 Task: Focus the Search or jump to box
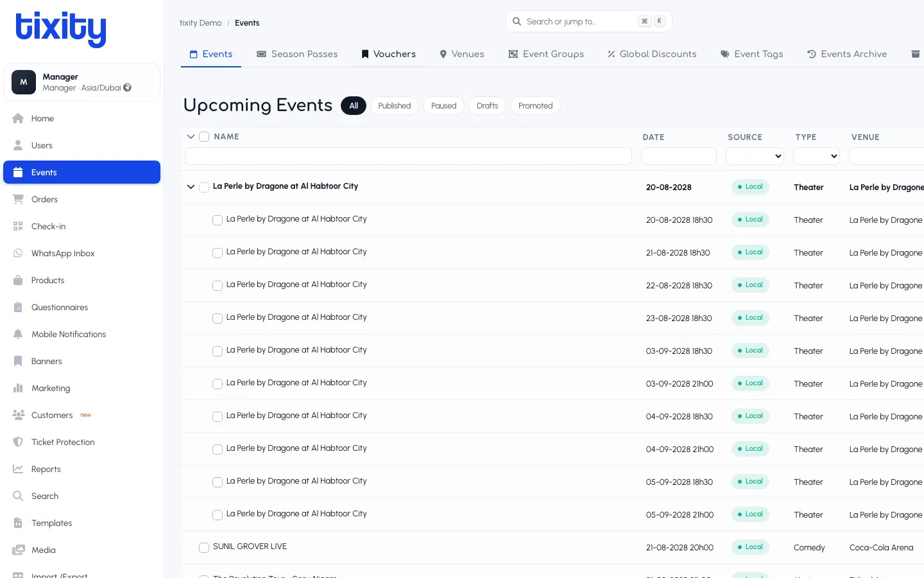tap(589, 21)
